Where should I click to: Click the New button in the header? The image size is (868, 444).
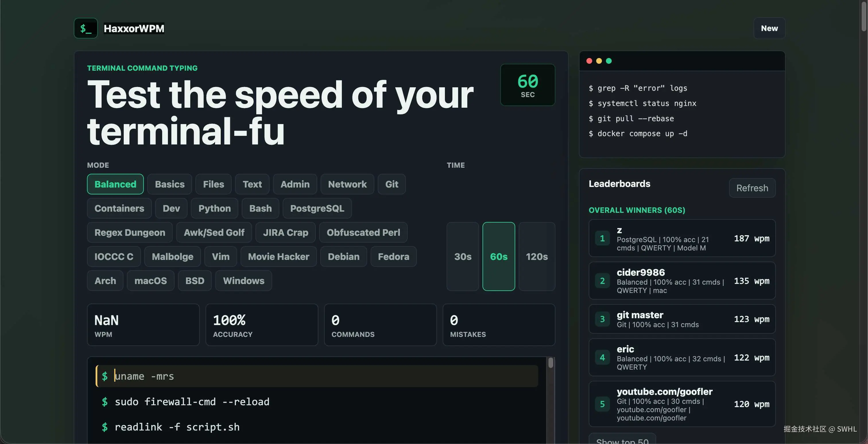coord(769,28)
